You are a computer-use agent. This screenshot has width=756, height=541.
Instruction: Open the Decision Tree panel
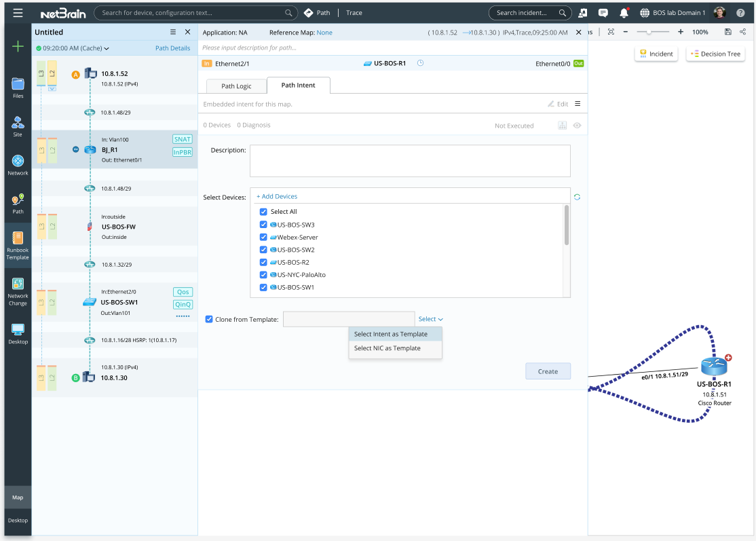(715, 53)
